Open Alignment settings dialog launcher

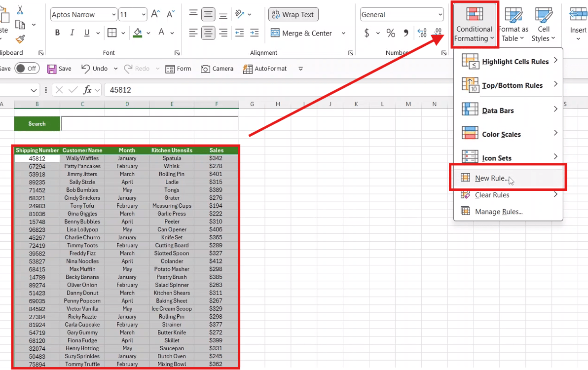tap(351, 53)
